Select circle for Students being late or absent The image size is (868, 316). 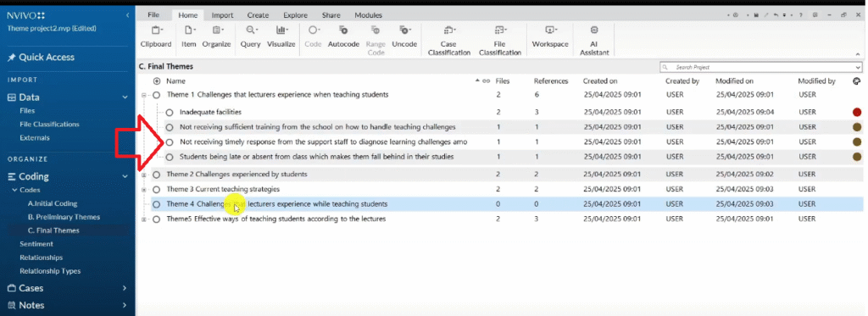click(170, 158)
